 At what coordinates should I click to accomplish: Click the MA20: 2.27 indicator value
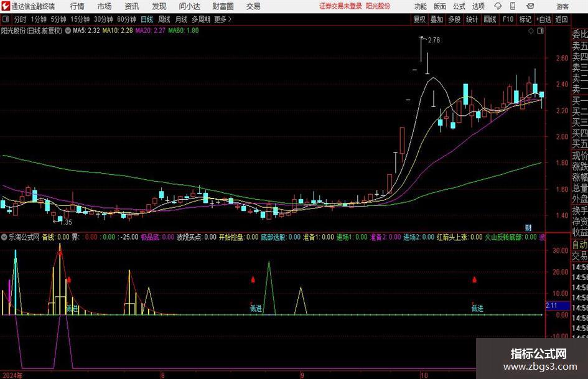coord(150,30)
